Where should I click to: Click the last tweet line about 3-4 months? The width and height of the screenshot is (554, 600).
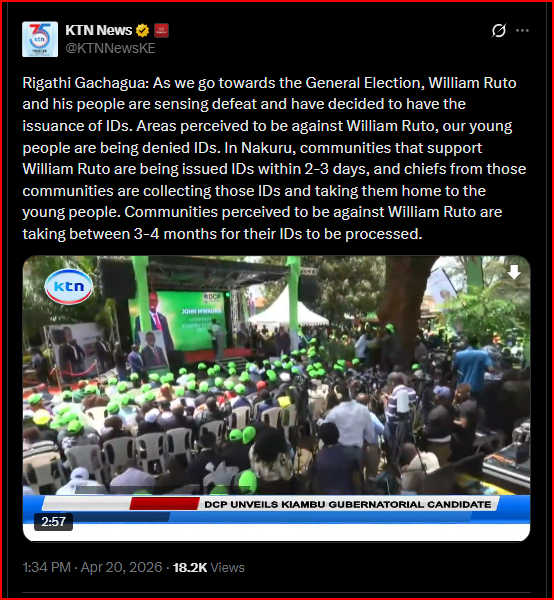pos(222,234)
